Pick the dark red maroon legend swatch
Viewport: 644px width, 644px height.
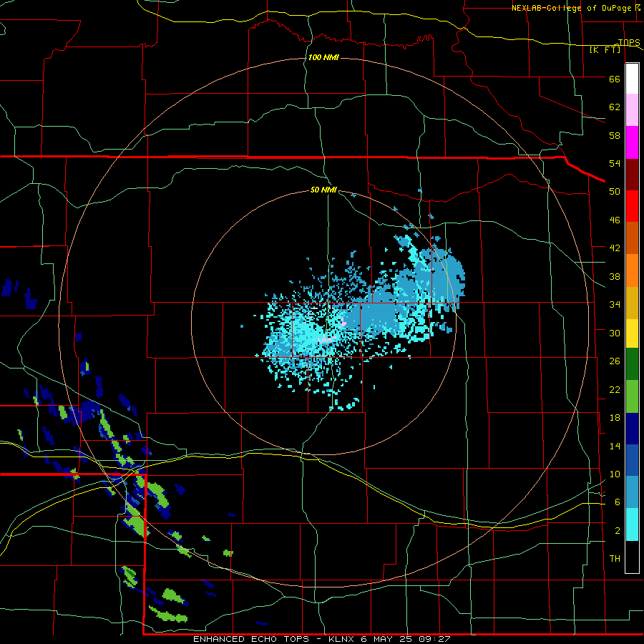click(x=632, y=174)
